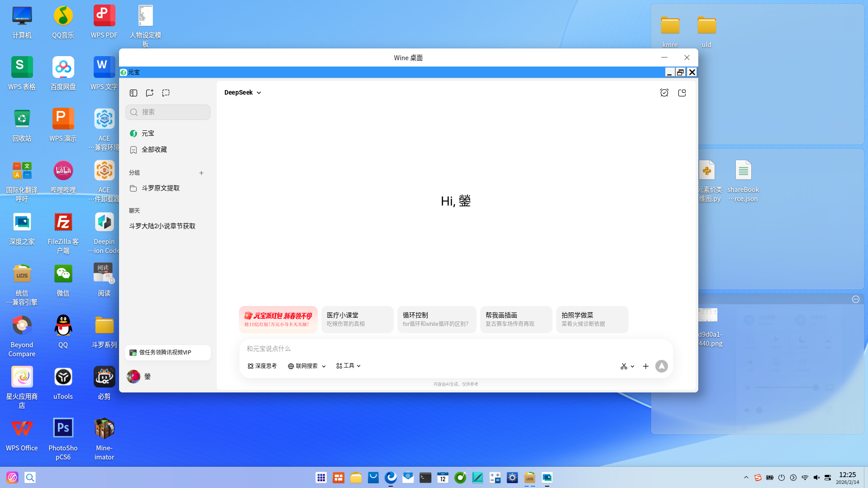Focus the 和元宝说点什么 message input
Screen dimensions: 868x488
[x=456, y=349]
